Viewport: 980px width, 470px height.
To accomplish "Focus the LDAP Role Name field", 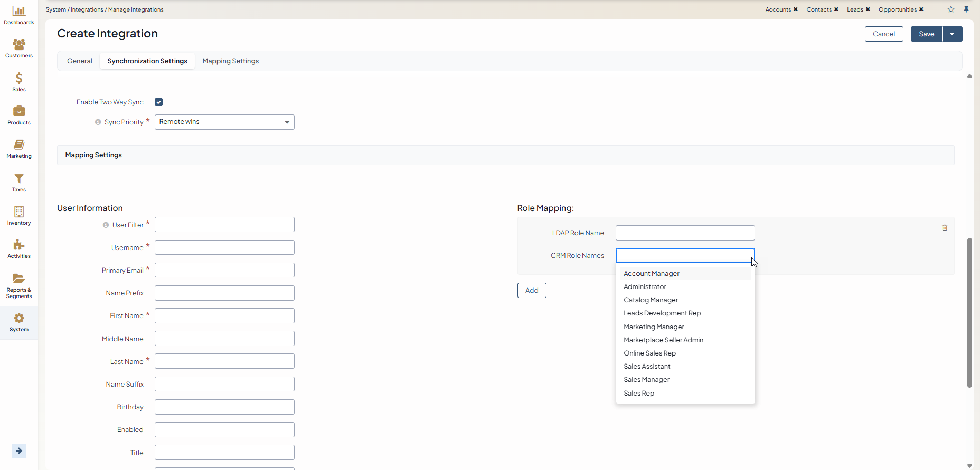I will (685, 233).
